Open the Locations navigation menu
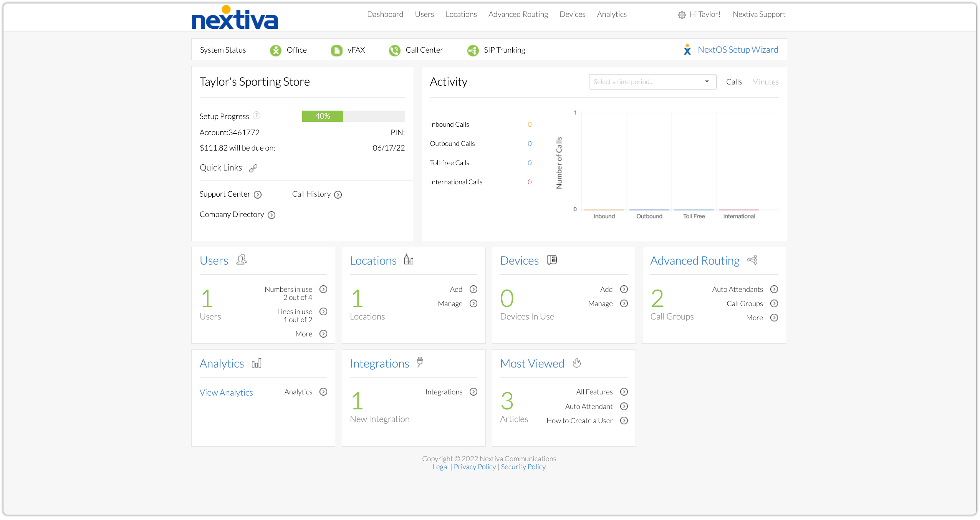980x520 pixels. coord(461,14)
